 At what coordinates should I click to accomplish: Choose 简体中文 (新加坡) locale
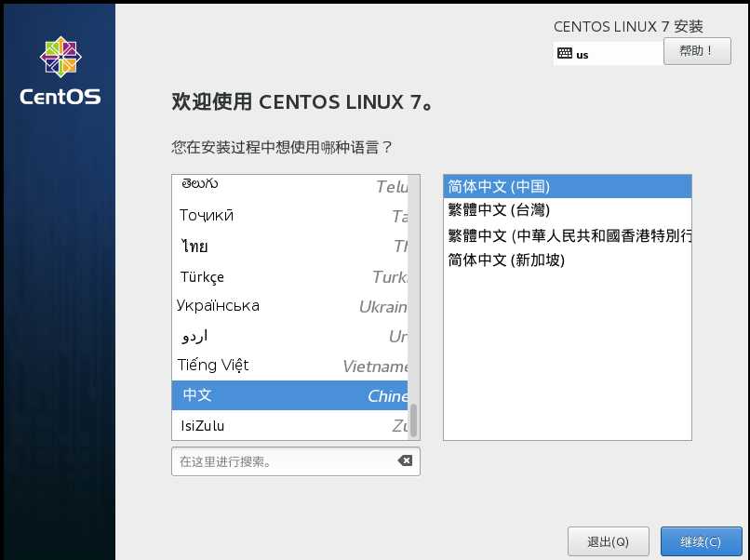(568, 260)
